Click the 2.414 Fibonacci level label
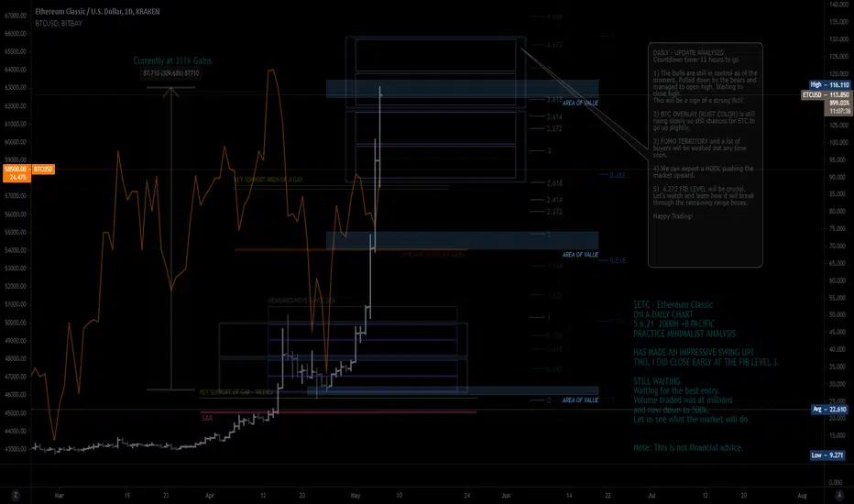This screenshot has width=854, height=504. point(554,200)
